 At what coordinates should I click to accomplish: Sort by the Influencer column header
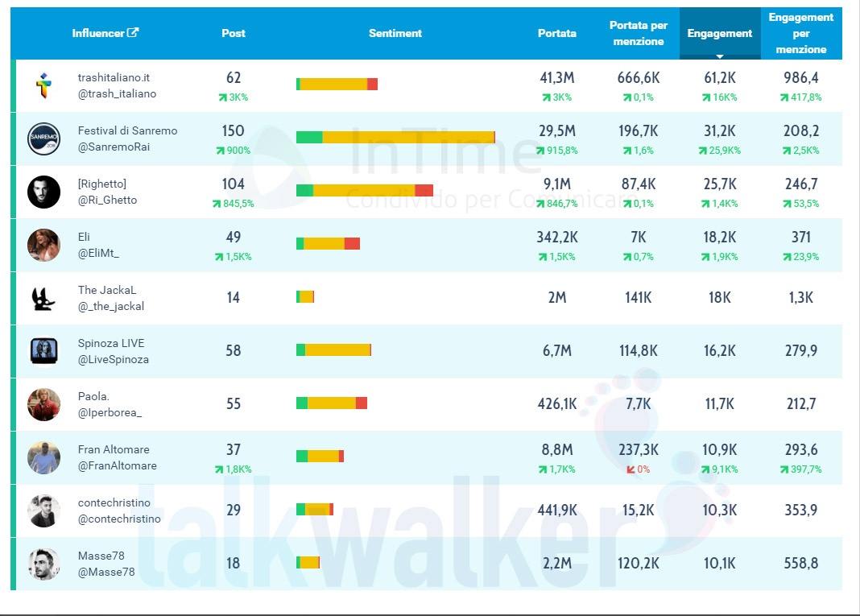(98, 33)
